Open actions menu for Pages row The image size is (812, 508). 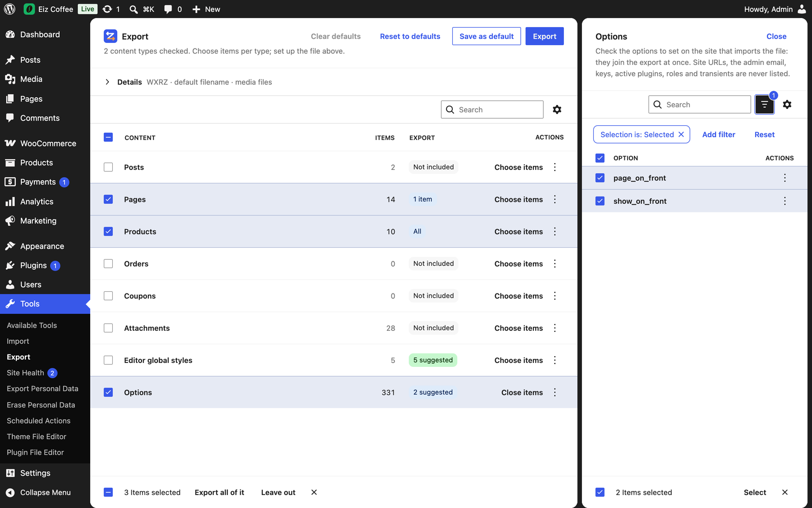tap(555, 199)
